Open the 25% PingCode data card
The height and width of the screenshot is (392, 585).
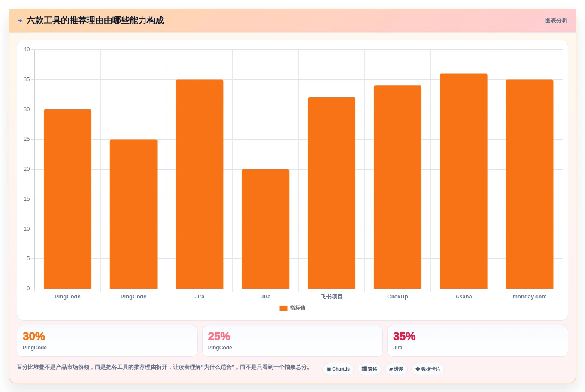(x=292, y=341)
